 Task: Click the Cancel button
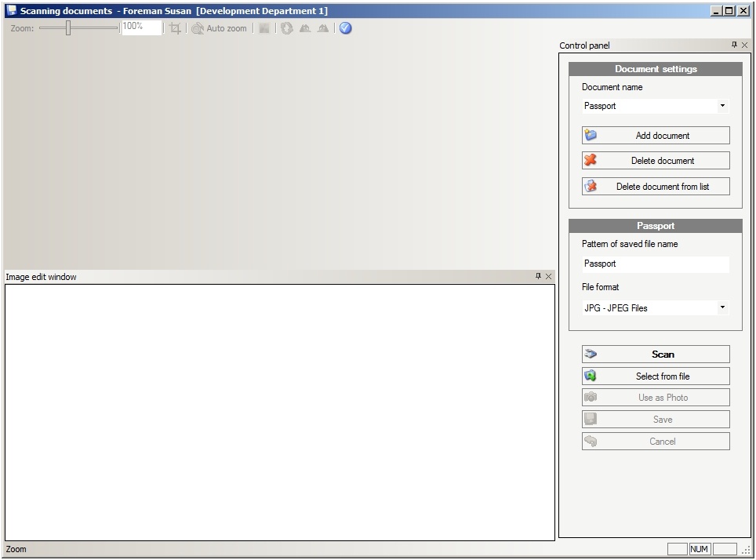coord(656,442)
